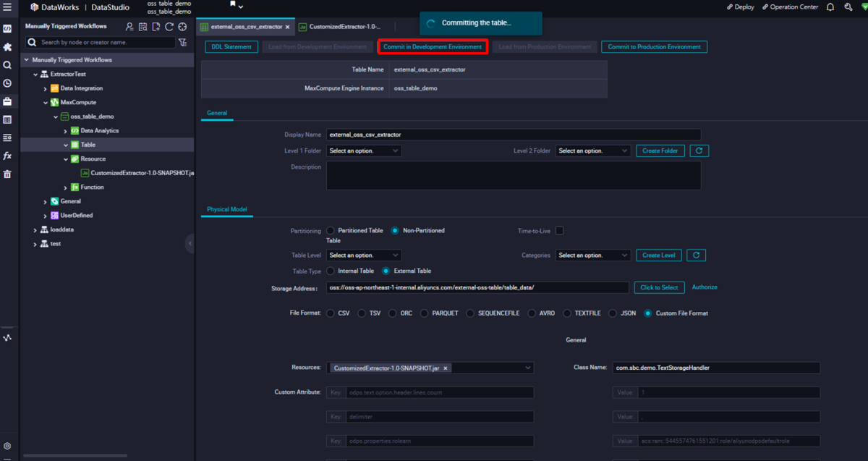
Task: Open the filter funnel next to search box
Action: pyautogui.click(x=183, y=43)
